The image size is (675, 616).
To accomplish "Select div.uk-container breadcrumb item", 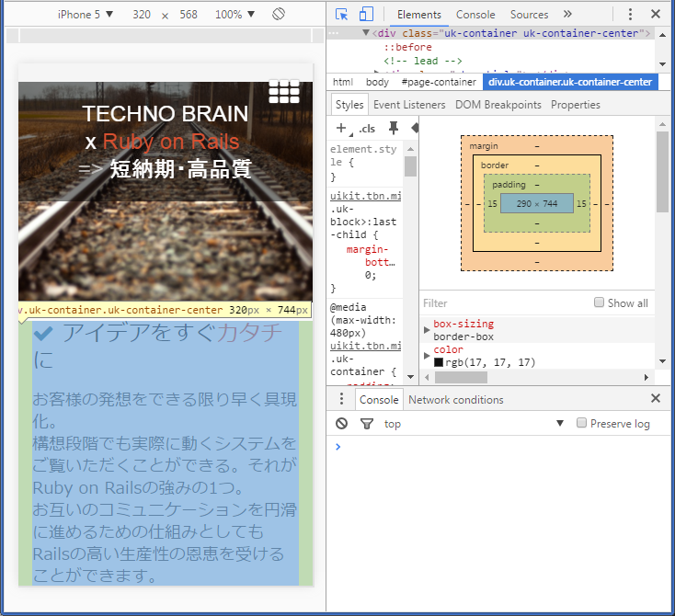I will 570,82.
